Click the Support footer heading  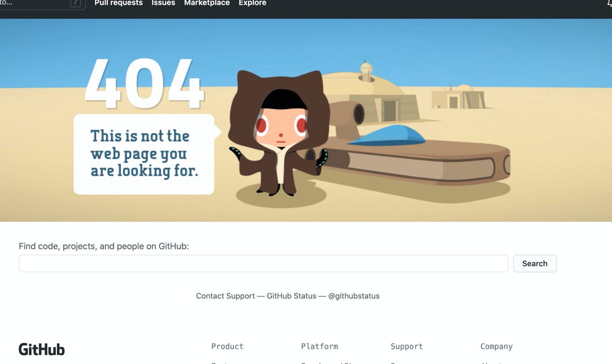pyautogui.click(x=407, y=346)
